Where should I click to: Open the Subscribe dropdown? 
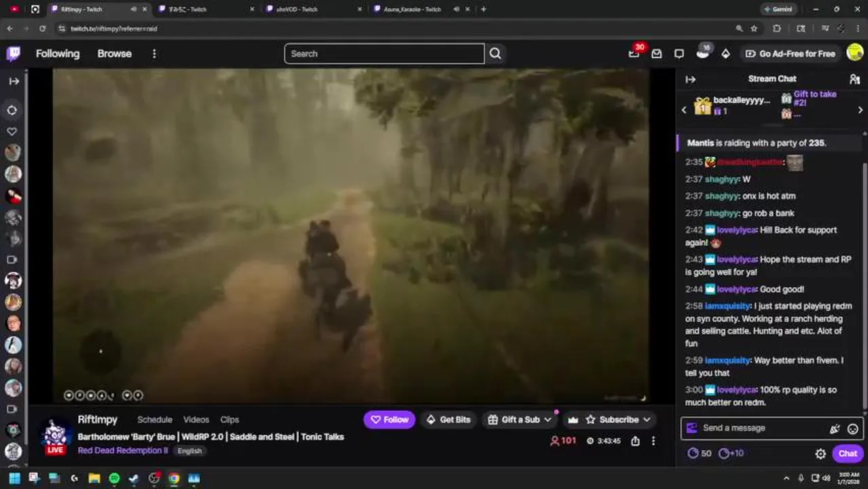[618, 420]
